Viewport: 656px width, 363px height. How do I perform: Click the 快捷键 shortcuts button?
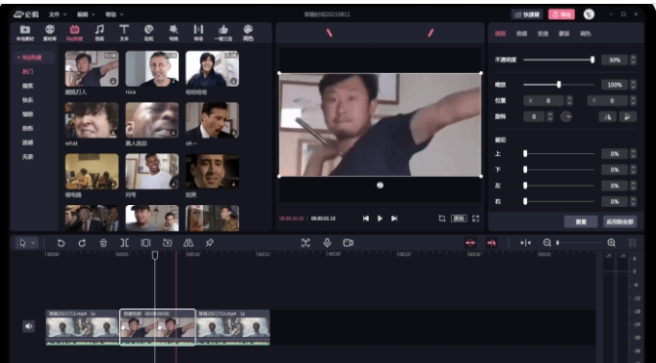tap(527, 15)
